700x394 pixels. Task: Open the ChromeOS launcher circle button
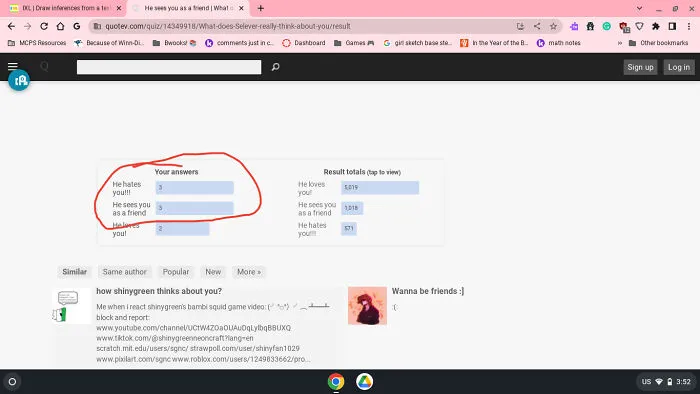(x=12, y=382)
